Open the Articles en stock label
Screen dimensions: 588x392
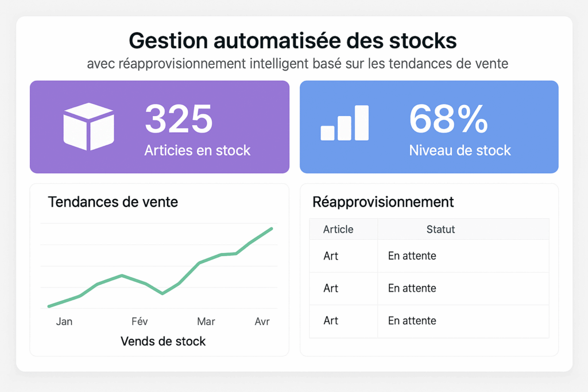pyautogui.click(x=197, y=150)
